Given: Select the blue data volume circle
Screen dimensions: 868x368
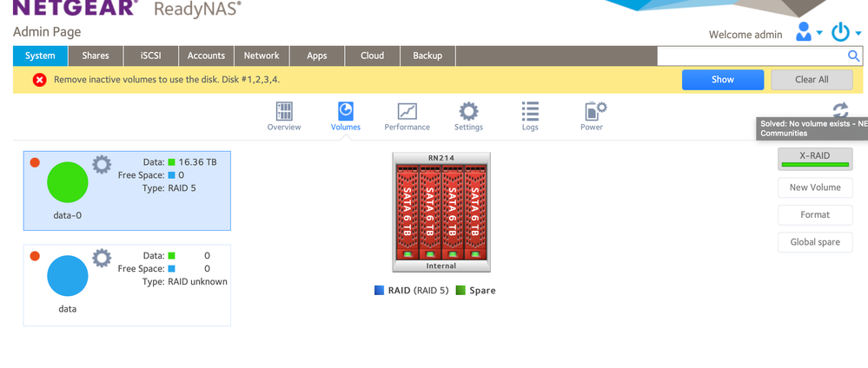Looking at the screenshot, I should tap(68, 276).
